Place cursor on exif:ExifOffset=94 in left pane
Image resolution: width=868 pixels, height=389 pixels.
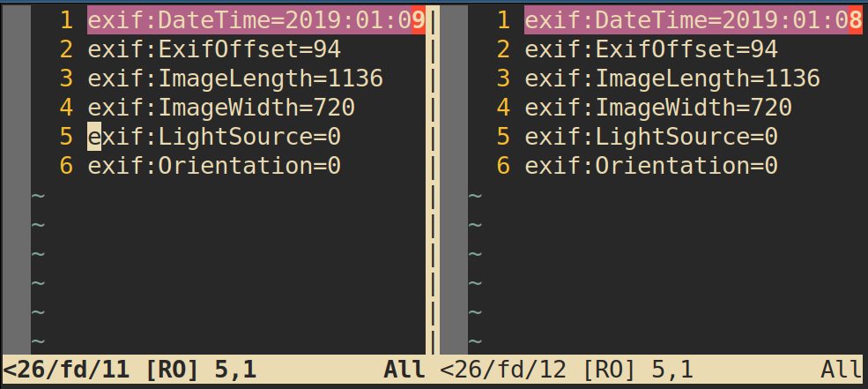click(x=214, y=49)
